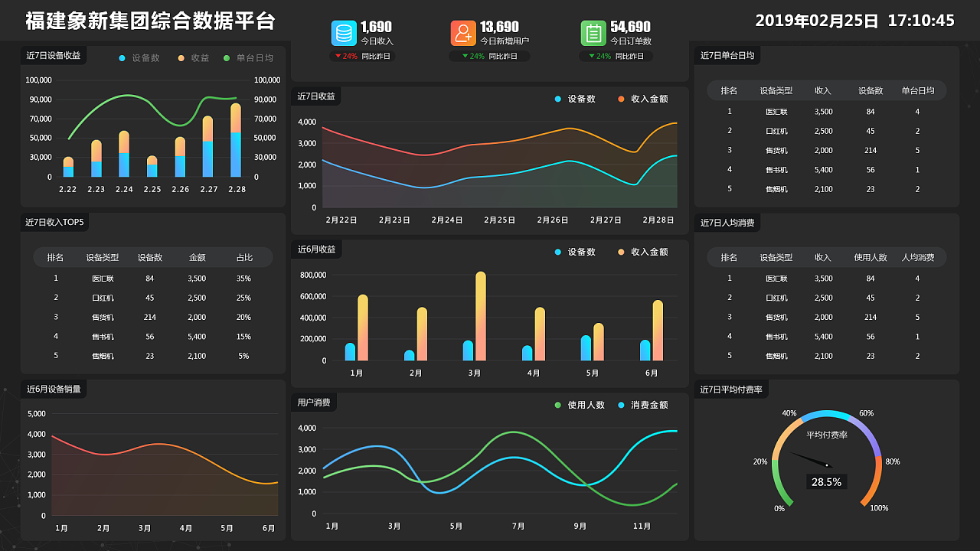Toggle 消费金额 legend in 用户消费 chart
This screenshot has height=551, width=980.
click(643, 405)
